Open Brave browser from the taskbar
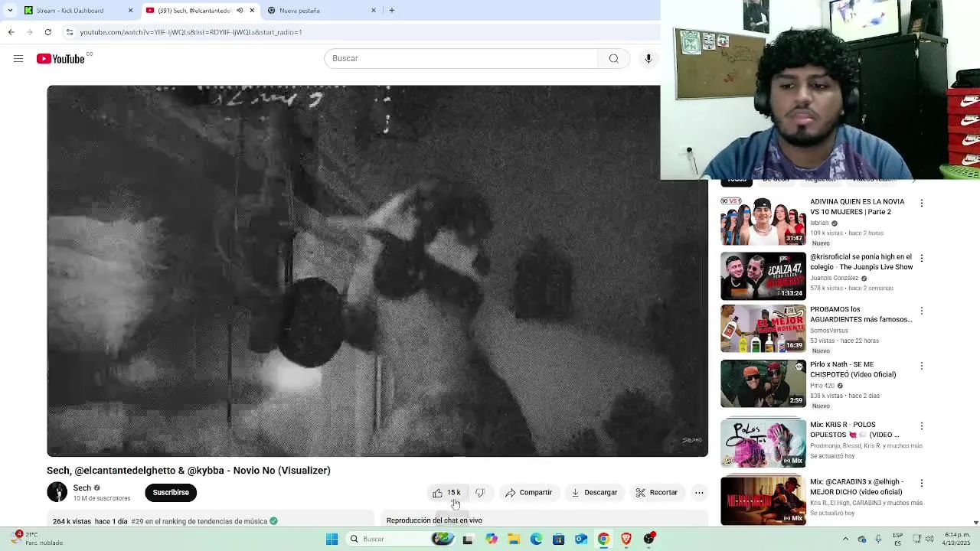 click(626, 540)
